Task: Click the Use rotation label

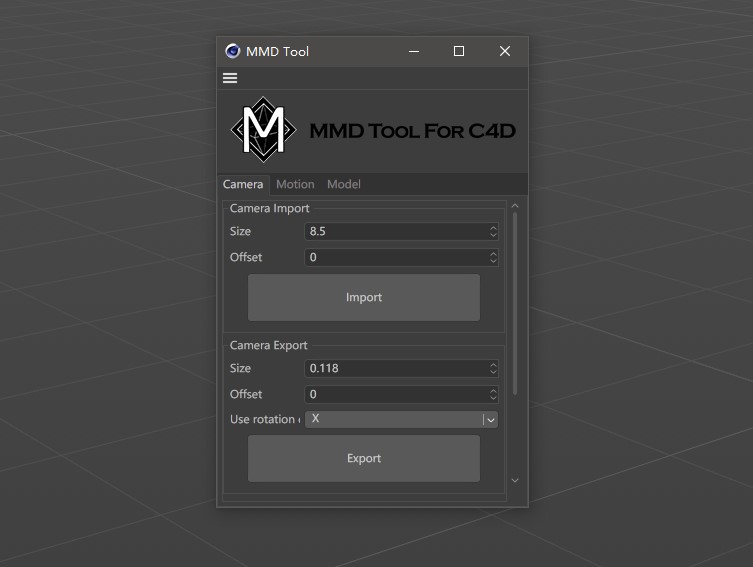Action: pyautogui.click(x=265, y=419)
